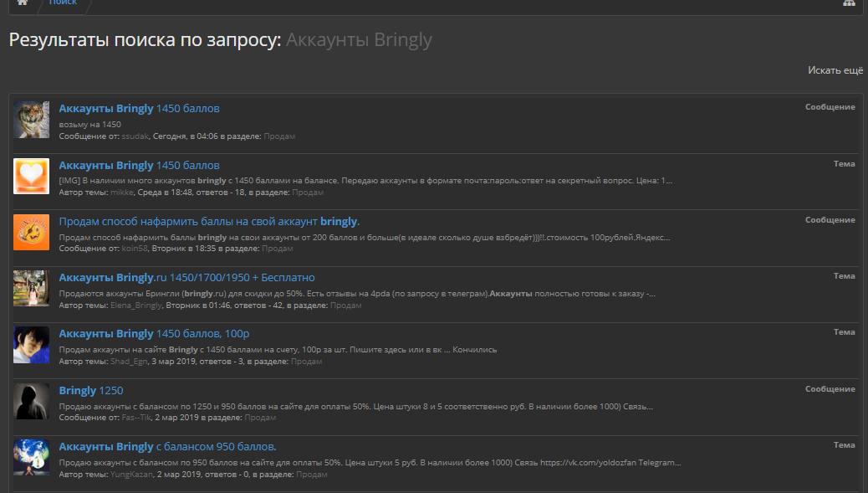Screen dimensions: 868x493
Task: Open Shad_Egn's anime avatar
Action: pyautogui.click(x=32, y=345)
